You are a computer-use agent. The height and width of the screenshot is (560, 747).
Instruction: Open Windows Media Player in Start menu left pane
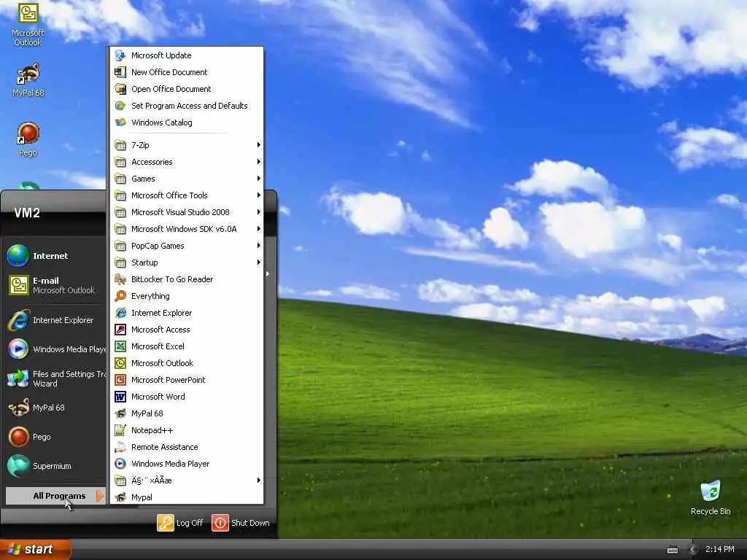coord(55,349)
